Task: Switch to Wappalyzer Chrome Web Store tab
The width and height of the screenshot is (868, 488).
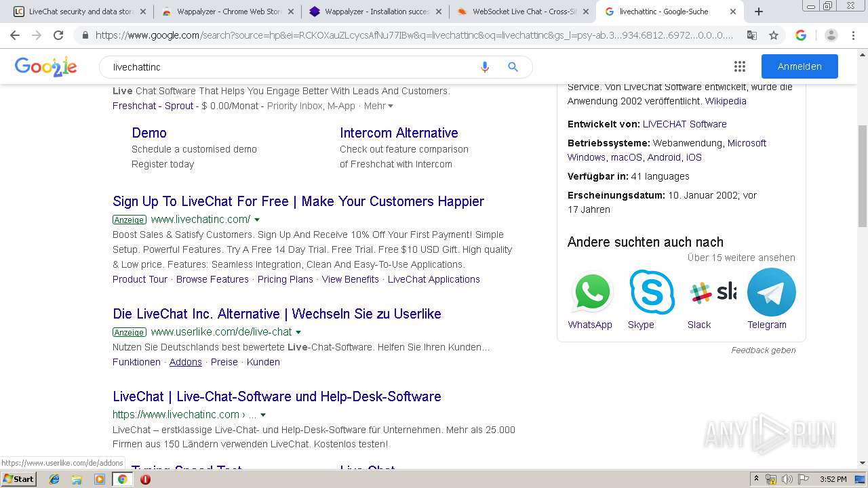Action: coord(227,12)
